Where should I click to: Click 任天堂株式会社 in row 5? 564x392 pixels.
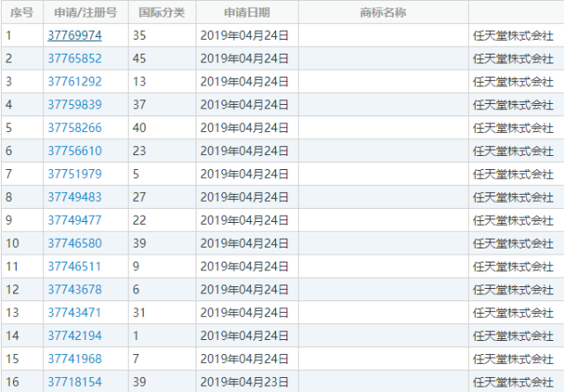pyautogui.click(x=513, y=128)
